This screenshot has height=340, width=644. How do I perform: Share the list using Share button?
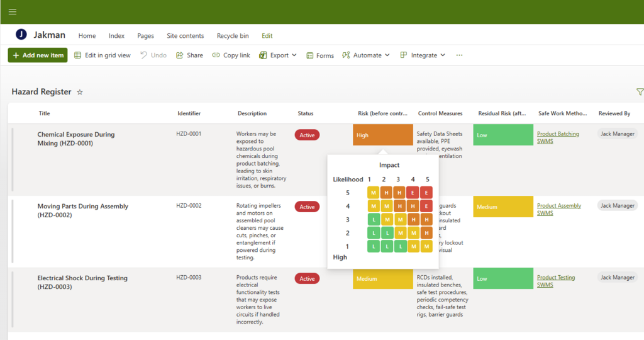point(189,55)
